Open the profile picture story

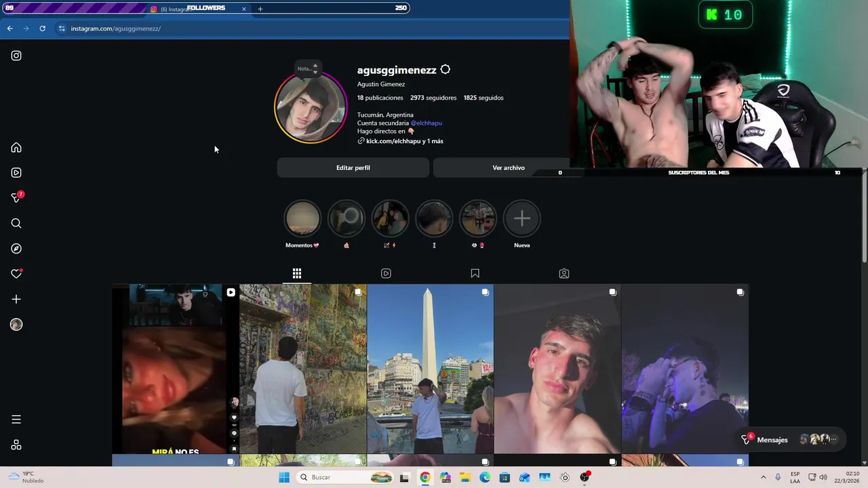(311, 108)
